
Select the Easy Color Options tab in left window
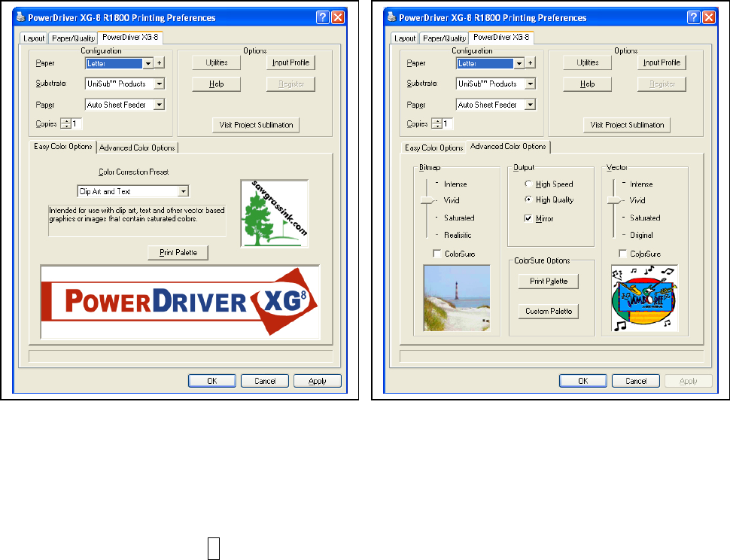63,147
